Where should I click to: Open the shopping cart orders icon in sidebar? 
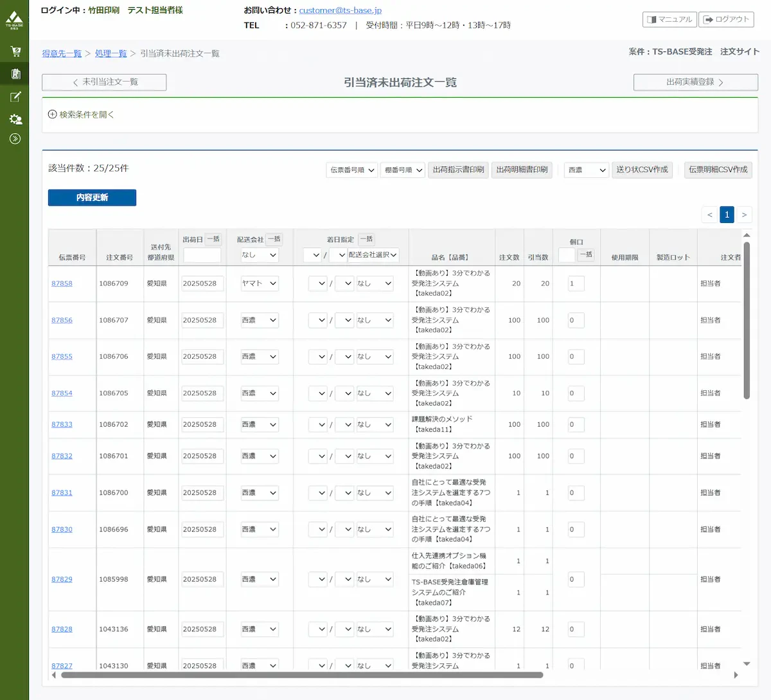[15, 51]
